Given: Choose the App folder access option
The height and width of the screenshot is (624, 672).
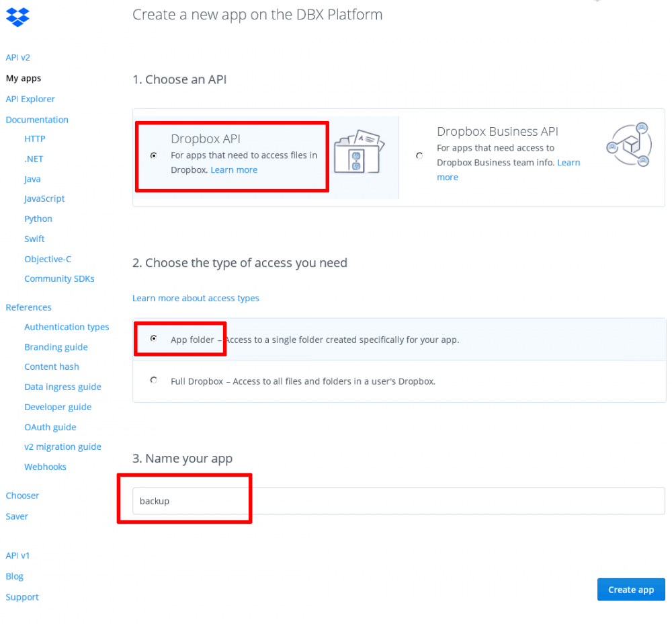Looking at the screenshot, I should [154, 339].
